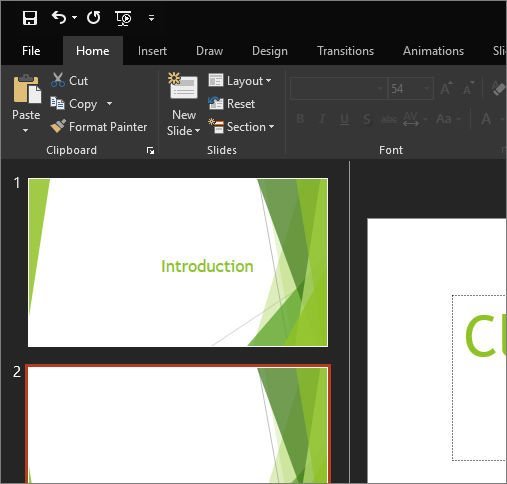Click the Save icon in quick access toolbar
Viewport: 507px width, 484px height.
(x=30, y=18)
